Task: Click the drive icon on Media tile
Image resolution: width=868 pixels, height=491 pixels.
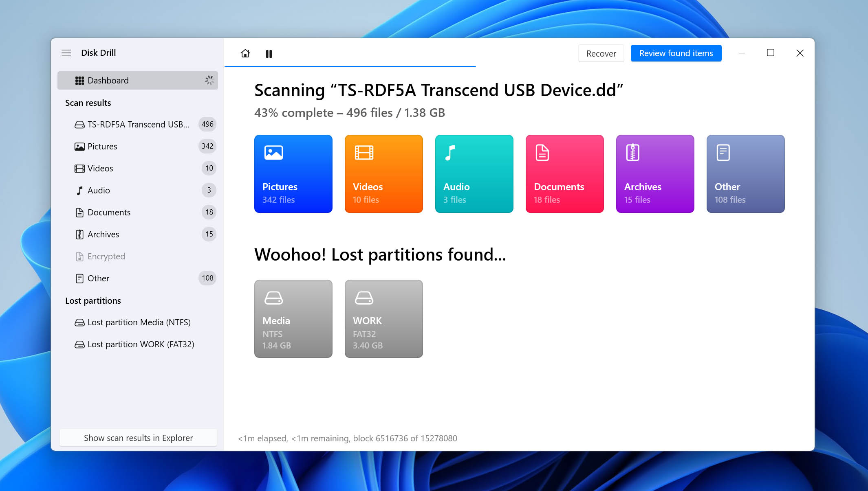Action: [273, 298]
